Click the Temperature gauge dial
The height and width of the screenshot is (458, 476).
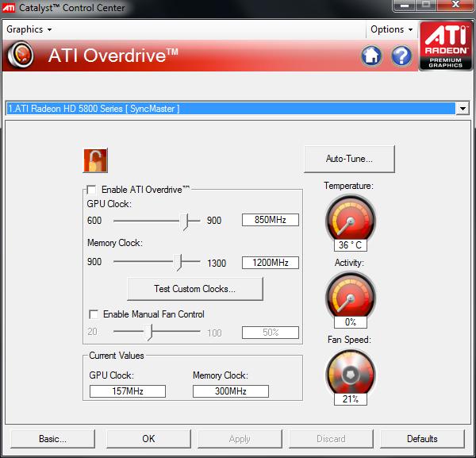[x=351, y=217]
